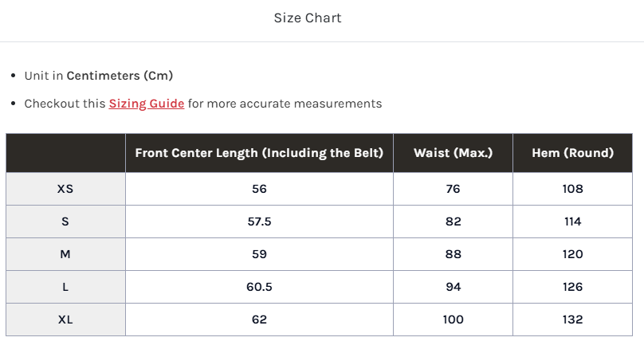Image resolution: width=644 pixels, height=349 pixels.
Task: Click the Waist (Max.) column header
Action: [x=453, y=153]
